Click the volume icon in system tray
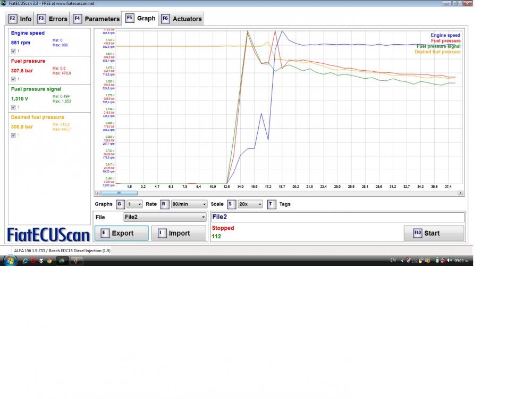This screenshot has height=399, width=532. tap(450, 260)
